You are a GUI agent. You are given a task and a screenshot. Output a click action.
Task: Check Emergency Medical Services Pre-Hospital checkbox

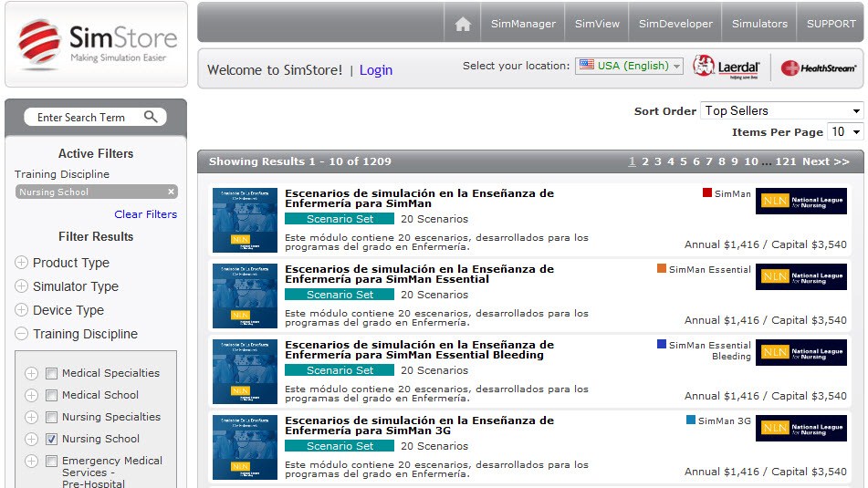(51, 461)
